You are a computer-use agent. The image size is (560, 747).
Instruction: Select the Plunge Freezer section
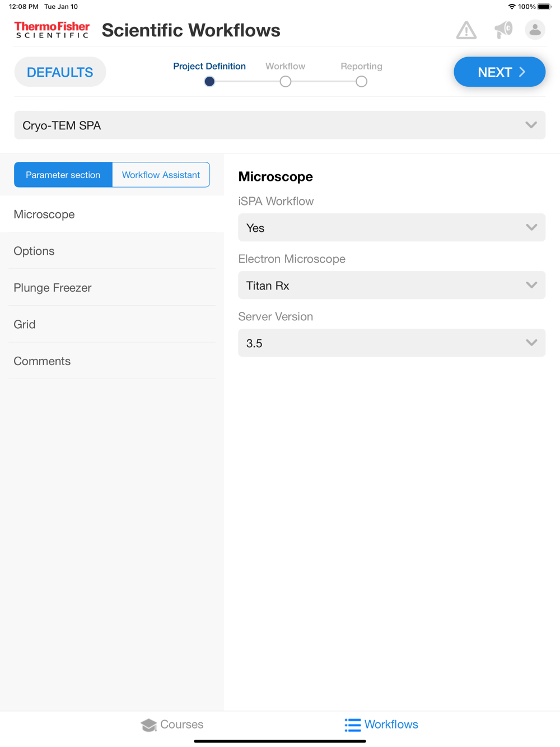[x=112, y=287]
